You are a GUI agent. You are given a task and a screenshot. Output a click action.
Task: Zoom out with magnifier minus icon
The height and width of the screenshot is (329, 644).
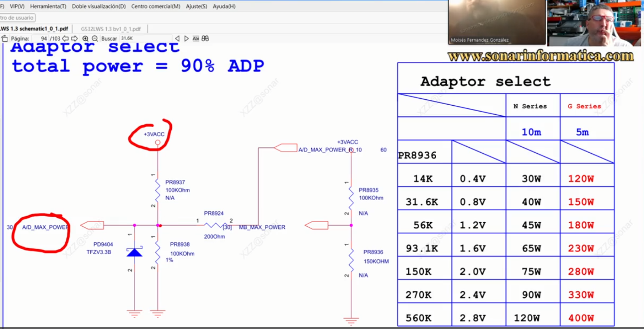(95, 39)
